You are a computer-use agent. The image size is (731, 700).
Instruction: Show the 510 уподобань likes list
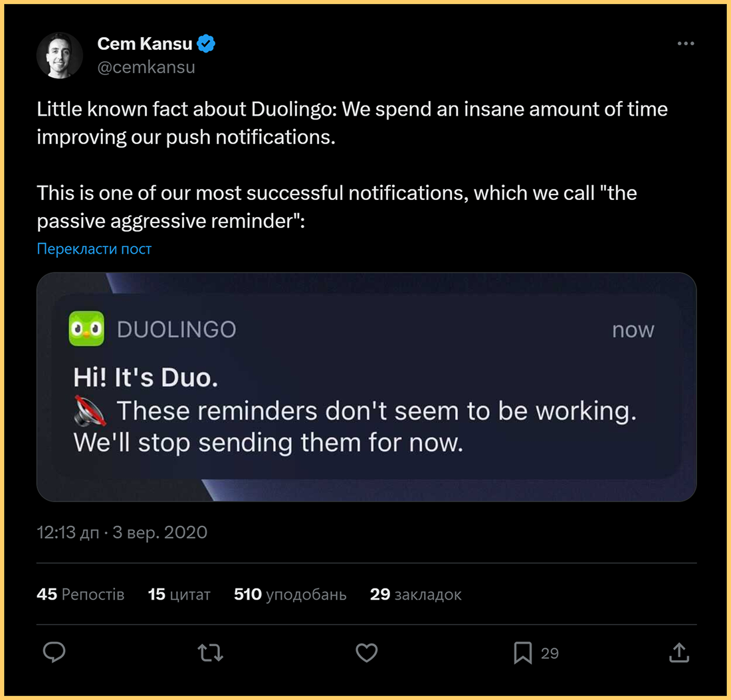290,594
